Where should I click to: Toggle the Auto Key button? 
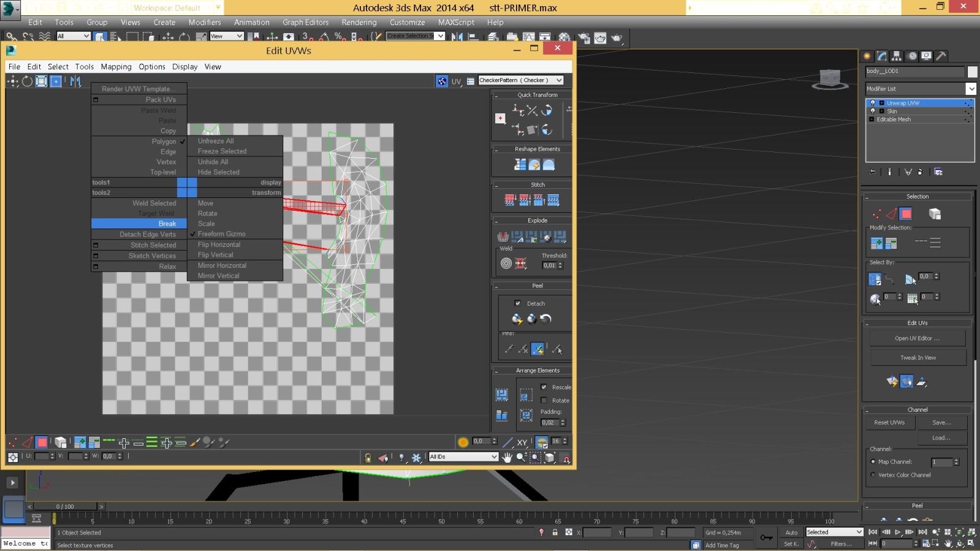point(792,532)
